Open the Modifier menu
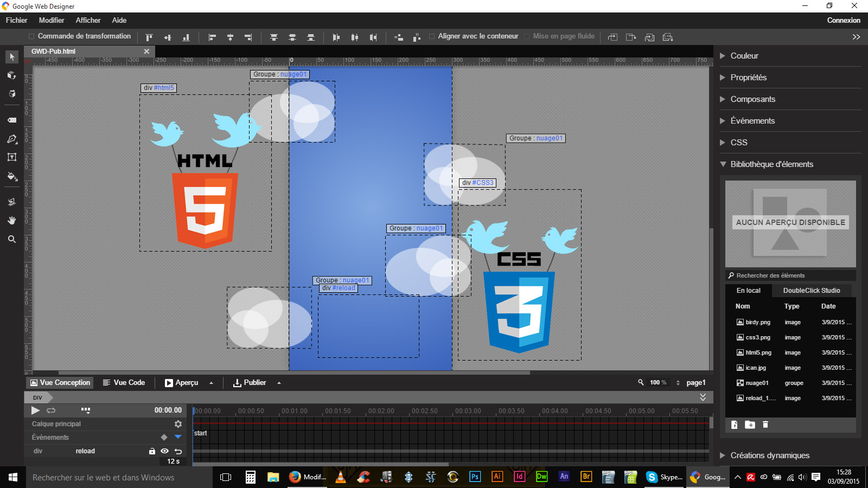The height and width of the screenshot is (488, 868). coord(52,20)
